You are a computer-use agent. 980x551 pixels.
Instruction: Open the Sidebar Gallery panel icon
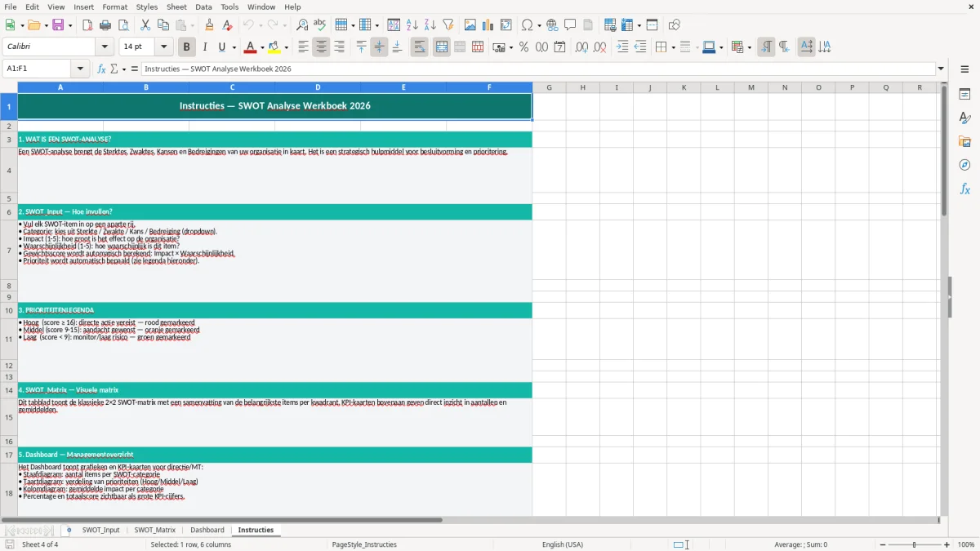(964, 142)
